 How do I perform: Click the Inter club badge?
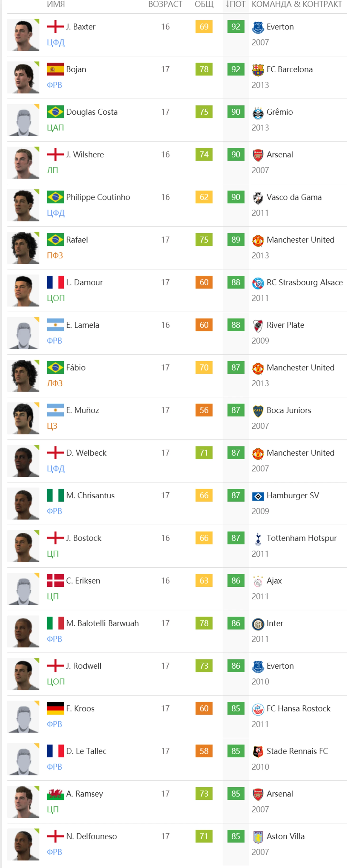point(258,624)
